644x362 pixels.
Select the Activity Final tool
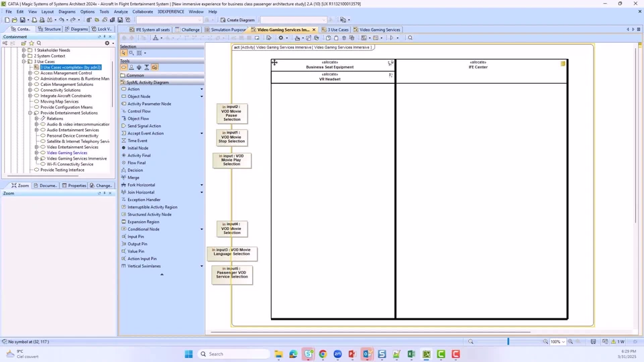click(x=139, y=156)
